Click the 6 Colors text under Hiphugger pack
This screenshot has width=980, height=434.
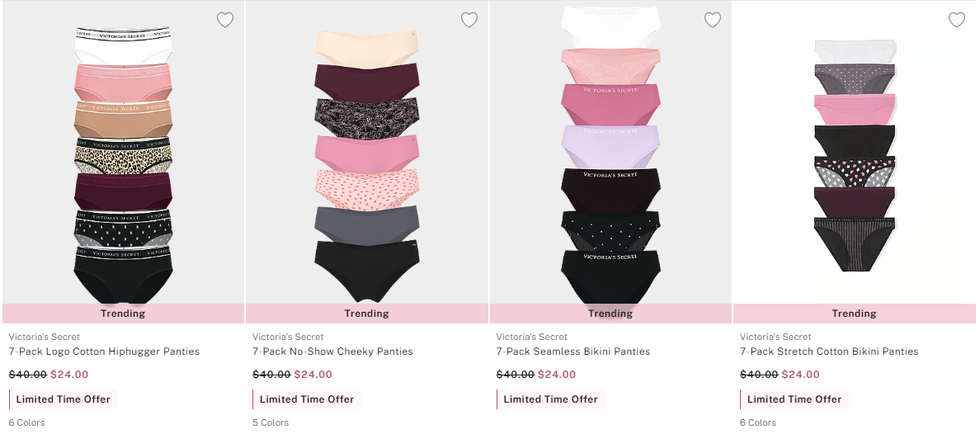coord(27,422)
